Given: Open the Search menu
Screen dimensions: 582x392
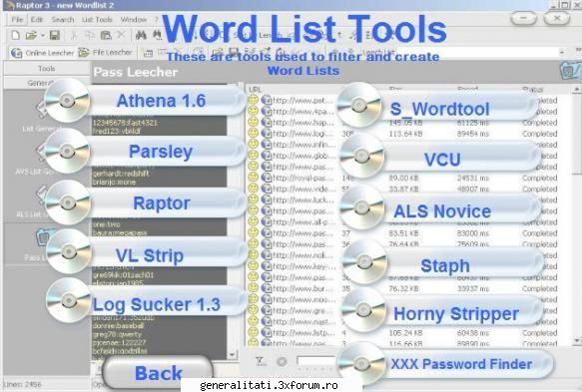Looking at the screenshot, I should click(x=63, y=20).
